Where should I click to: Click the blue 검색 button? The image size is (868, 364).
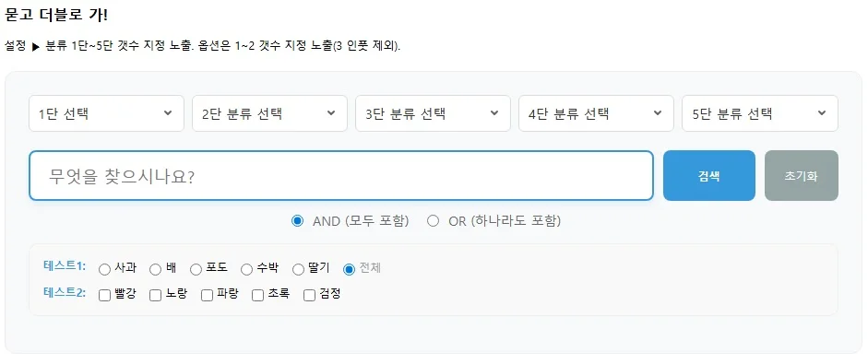[709, 175]
